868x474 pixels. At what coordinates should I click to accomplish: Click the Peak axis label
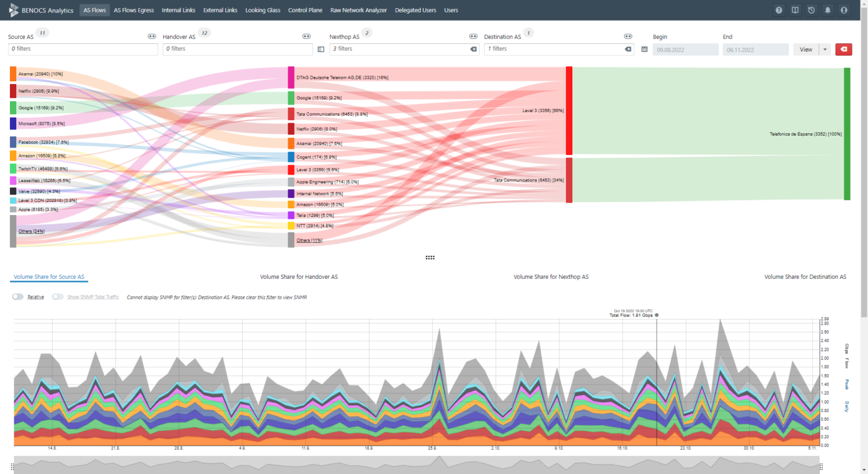pyautogui.click(x=847, y=384)
